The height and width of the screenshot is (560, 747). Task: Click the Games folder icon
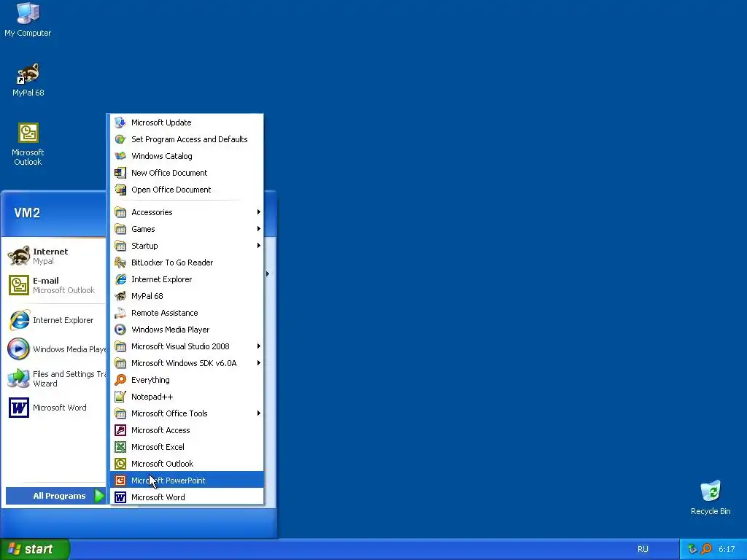[120, 229]
